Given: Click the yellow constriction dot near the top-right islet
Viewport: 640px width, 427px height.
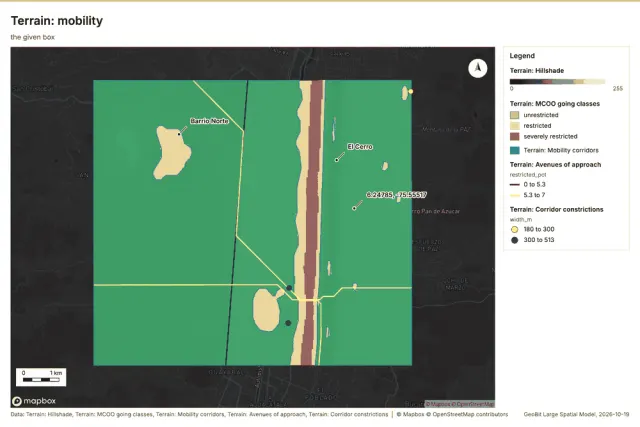Looking at the screenshot, I should [411, 91].
